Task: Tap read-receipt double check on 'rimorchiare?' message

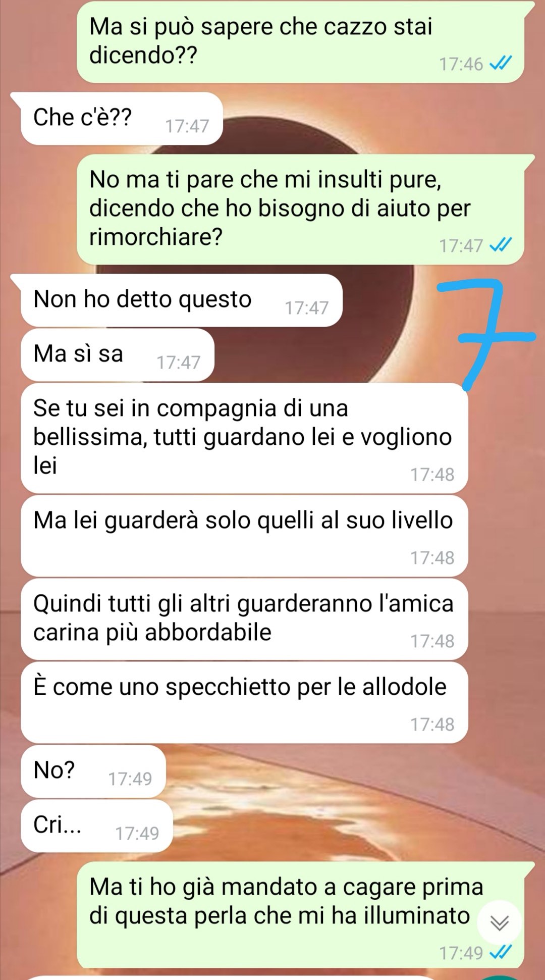Action: coord(501,245)
